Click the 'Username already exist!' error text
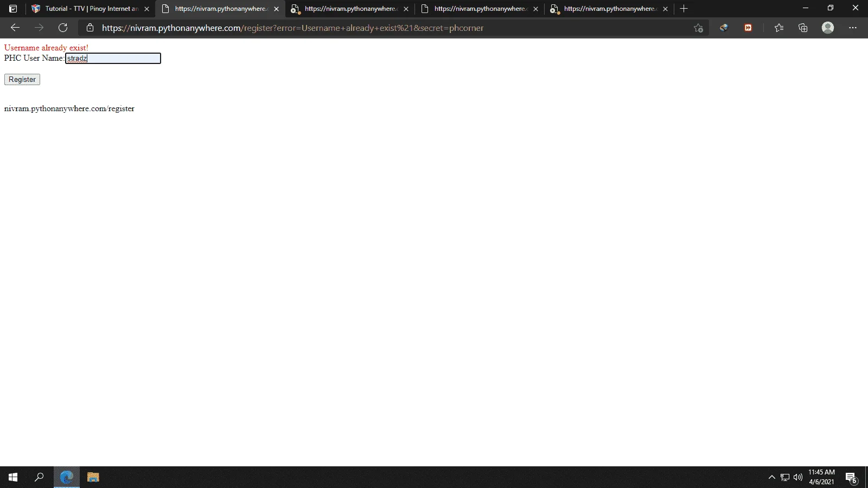Viewport: 868px width, 488px height. [x=46, y=48]
